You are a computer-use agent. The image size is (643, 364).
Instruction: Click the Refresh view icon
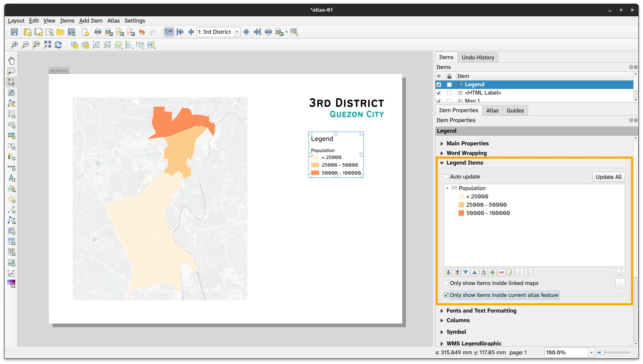[x=58, y=45]
